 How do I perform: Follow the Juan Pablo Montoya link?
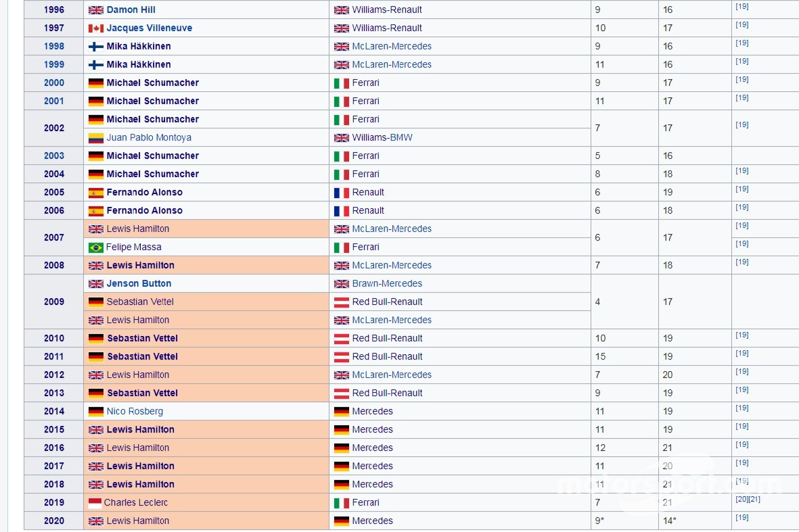click(x=149, y=138)
